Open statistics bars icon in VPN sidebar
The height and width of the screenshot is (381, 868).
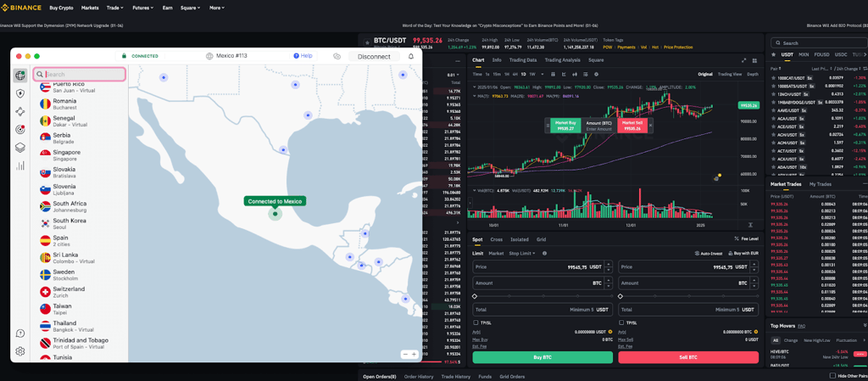point(20,165)
